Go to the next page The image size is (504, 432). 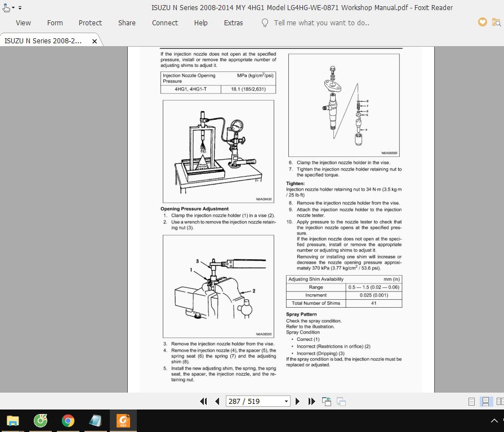297,401
